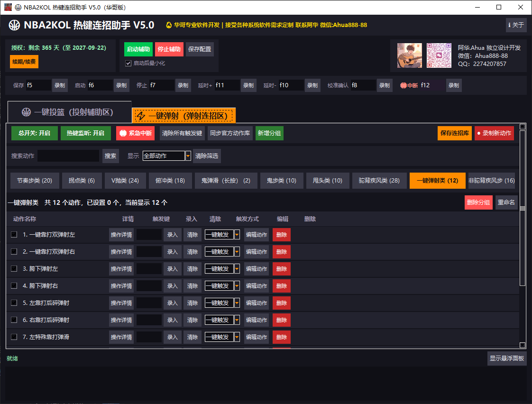Click the red 删除分组 button
This screenshot has width=532, height=404.
click(x=478, y=202)
